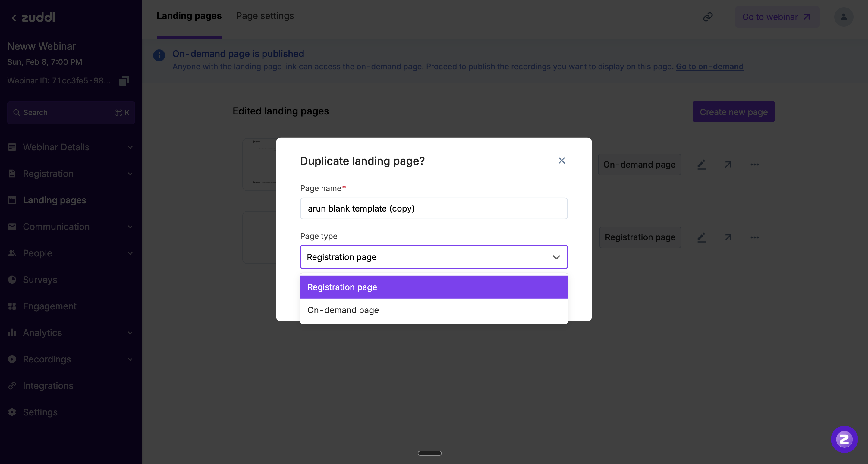868x464 pixels.
Task: Open Registration page row in new tab arrow
Action: coord(728,237)
